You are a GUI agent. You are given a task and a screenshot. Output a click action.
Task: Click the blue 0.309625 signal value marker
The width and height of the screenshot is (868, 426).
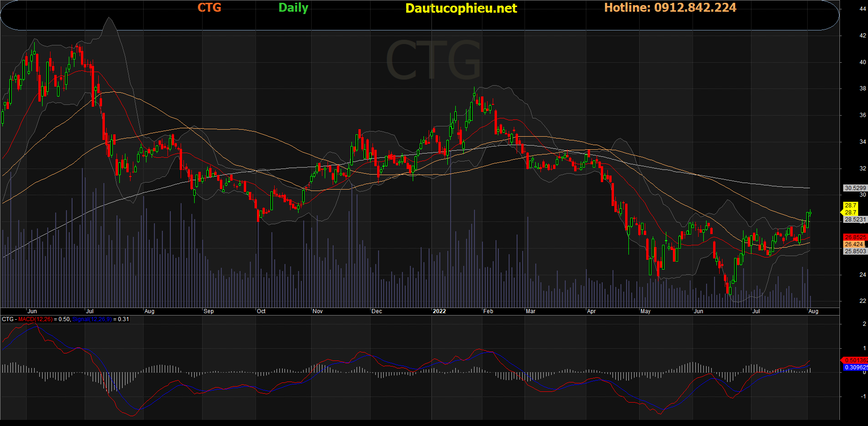856,367
